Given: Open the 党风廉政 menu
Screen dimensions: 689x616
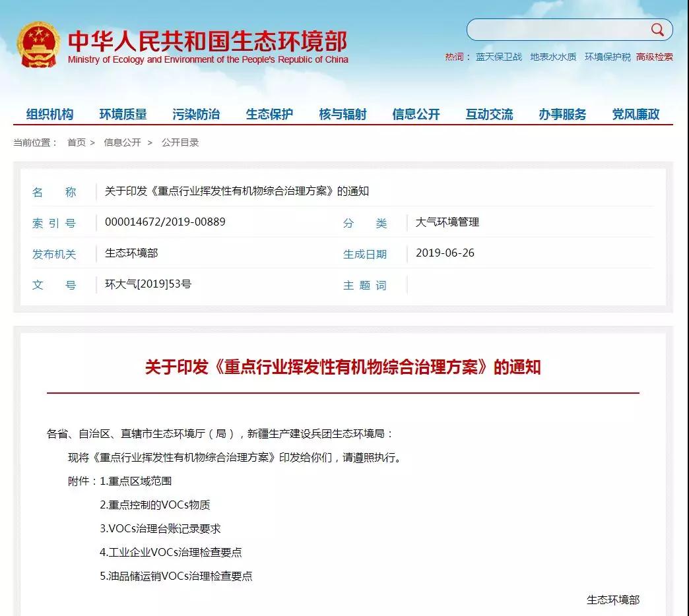Looking at the screenshot, I should click(x=636, y=114).
